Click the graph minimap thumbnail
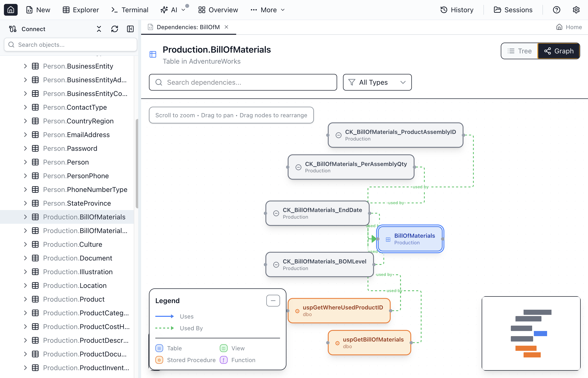This screenshot has height=378, width=588. (531, 333)
